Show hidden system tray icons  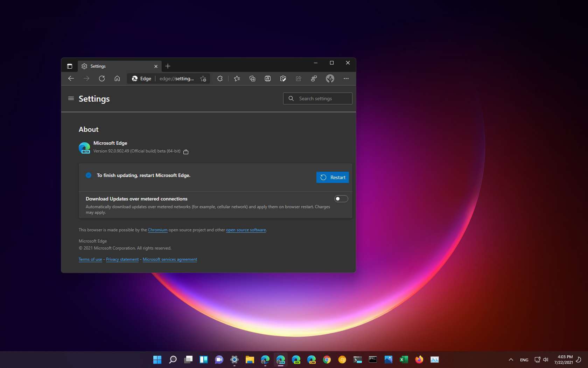511,360
